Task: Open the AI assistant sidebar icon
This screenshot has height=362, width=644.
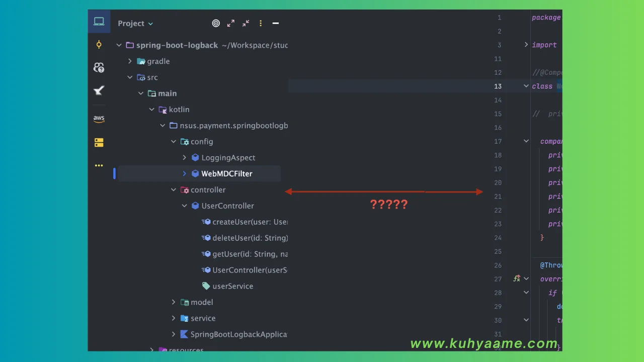Action: pos(99,67)
